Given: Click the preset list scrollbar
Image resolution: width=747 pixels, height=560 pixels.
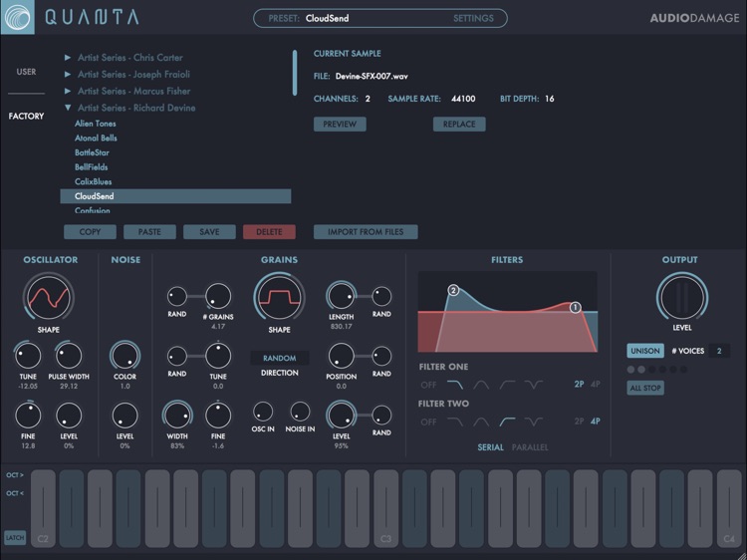Looking at the screenshot, I should tap(295, 73).
